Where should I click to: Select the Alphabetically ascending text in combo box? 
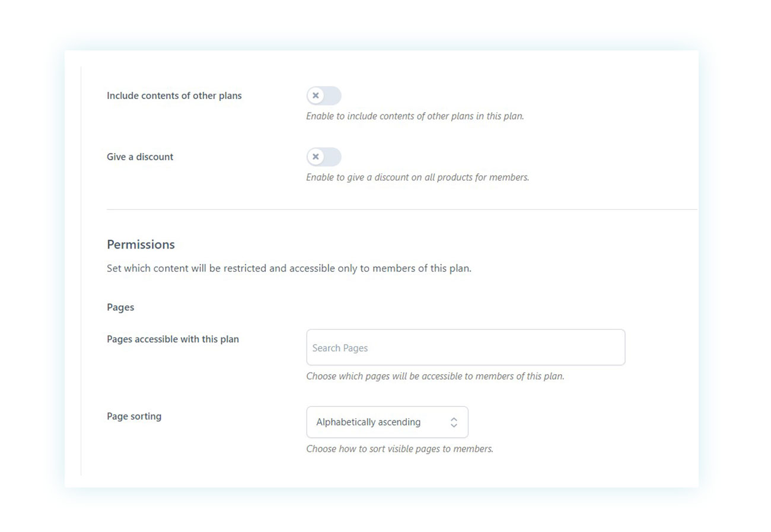[x=368, y=422]
